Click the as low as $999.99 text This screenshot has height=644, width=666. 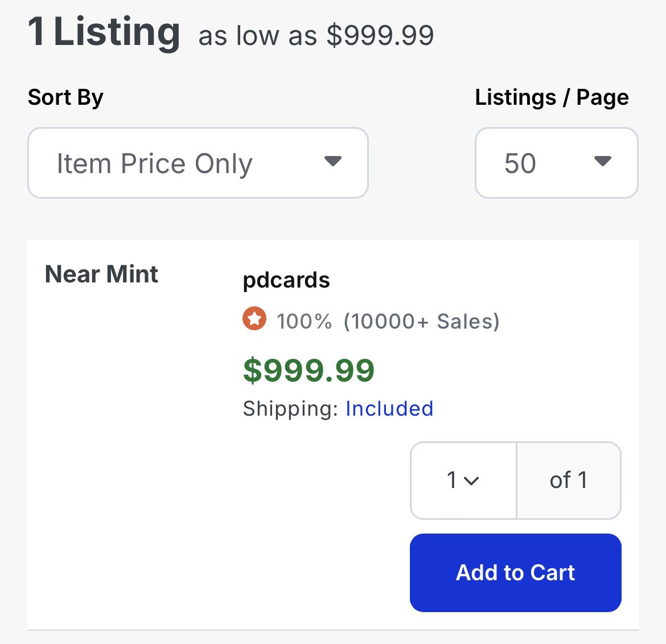point(316,35)
